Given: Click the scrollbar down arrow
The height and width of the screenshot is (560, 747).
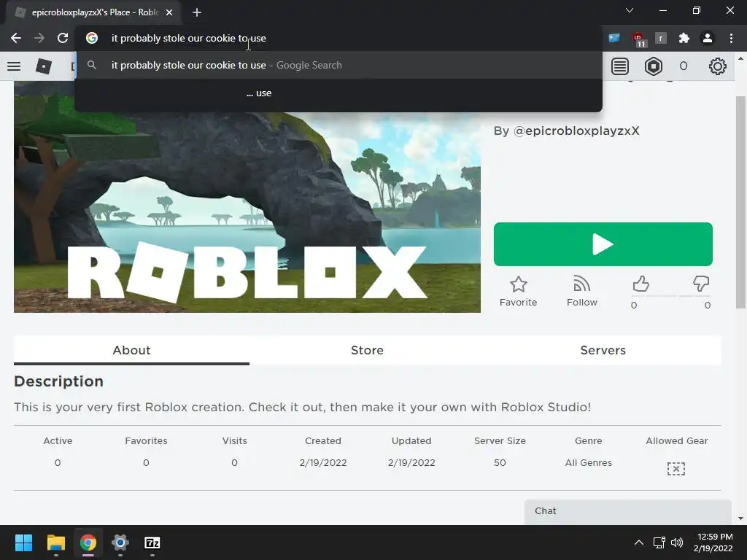Looking at the screenshot, I should [740, 518].
